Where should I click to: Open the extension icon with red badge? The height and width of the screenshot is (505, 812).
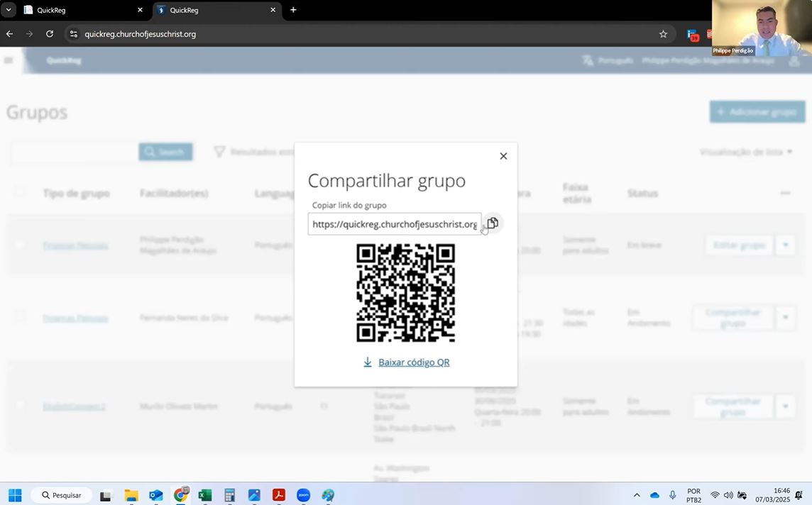[x=693, y=35]
